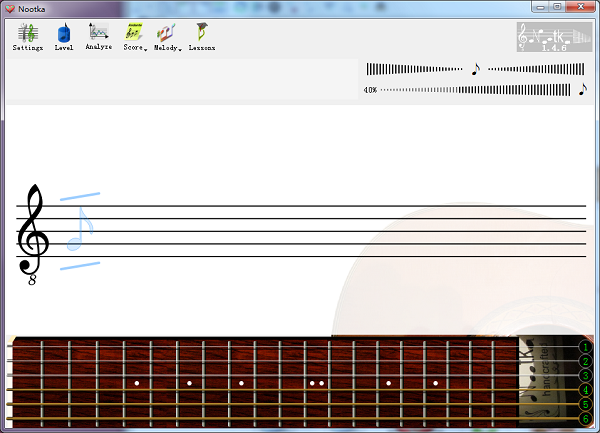Select guitar string number 3
The width and height of the screenshot is (600, 433).
click(x=585, y=376)
